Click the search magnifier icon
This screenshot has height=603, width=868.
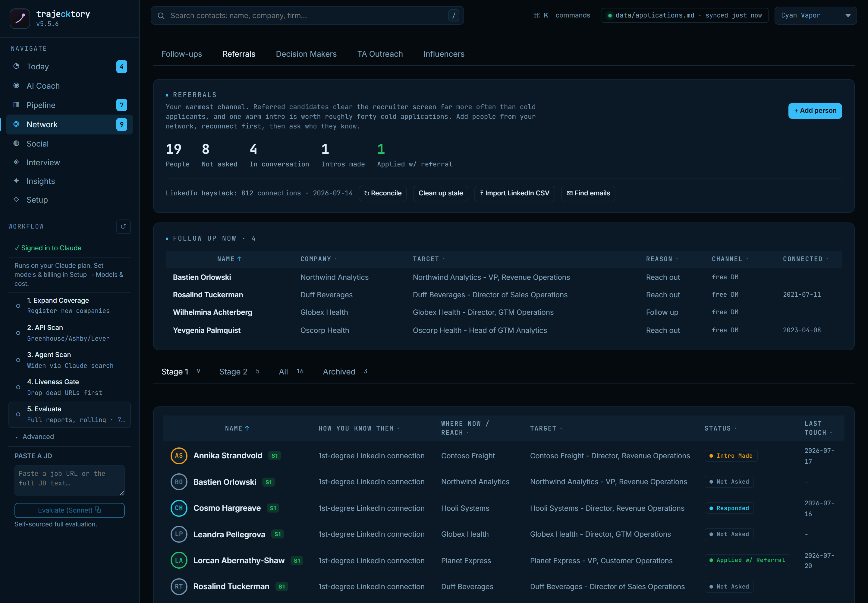click(161, 15)
